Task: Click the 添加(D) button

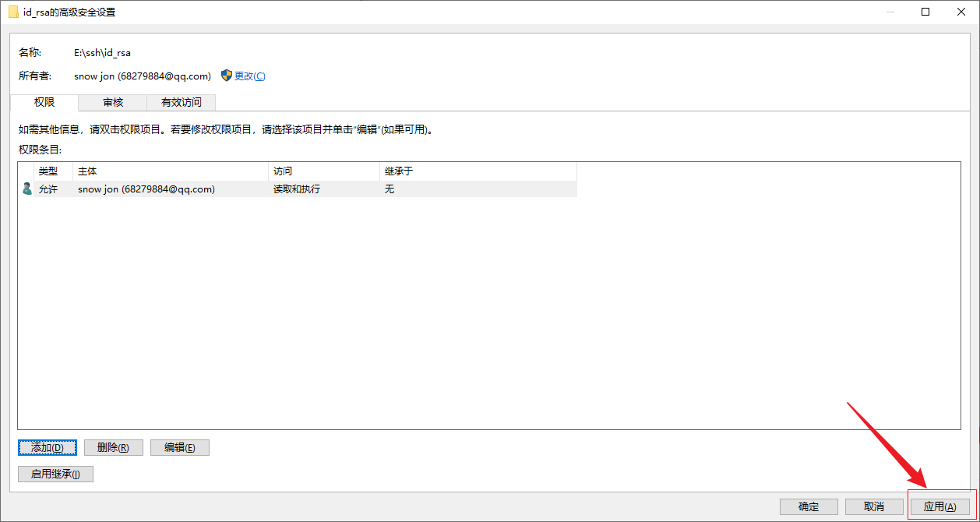Action: pyautogui.click(x=48, y=447)
